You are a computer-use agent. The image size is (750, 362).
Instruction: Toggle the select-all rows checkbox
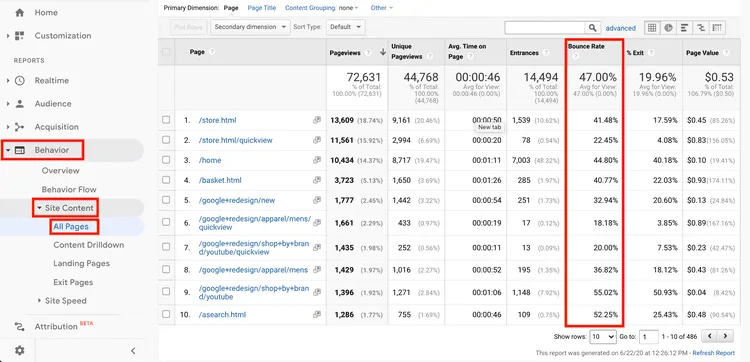point(166,52)
